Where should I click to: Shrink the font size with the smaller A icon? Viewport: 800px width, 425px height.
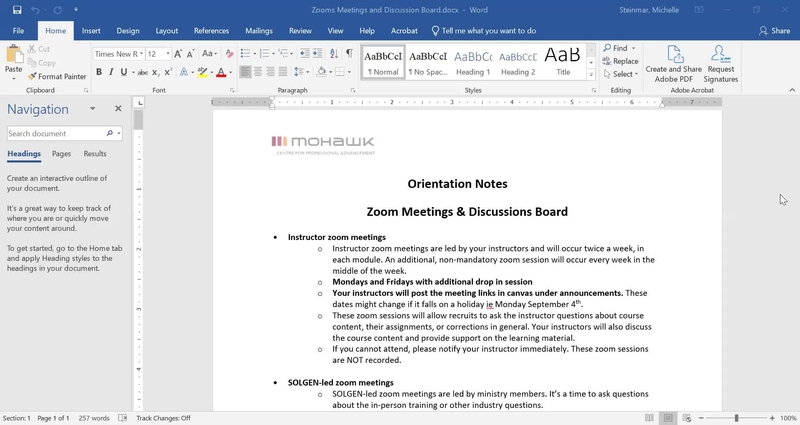[190, 54]
